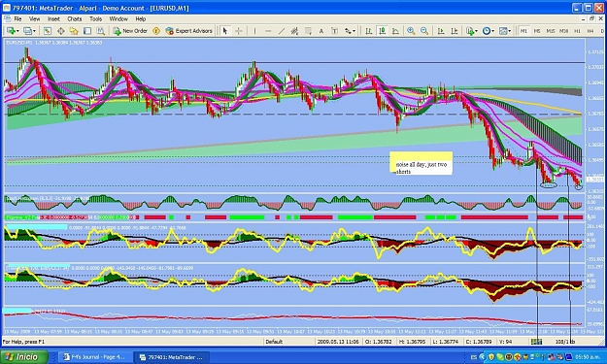Open the Window menu

(x=118, y=19)
